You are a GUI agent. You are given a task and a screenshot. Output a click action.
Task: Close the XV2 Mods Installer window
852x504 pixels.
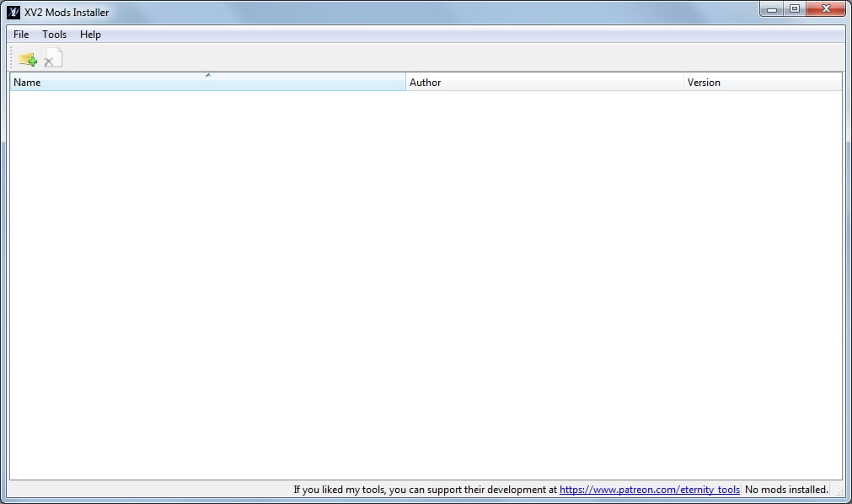(x=826, y=9)
